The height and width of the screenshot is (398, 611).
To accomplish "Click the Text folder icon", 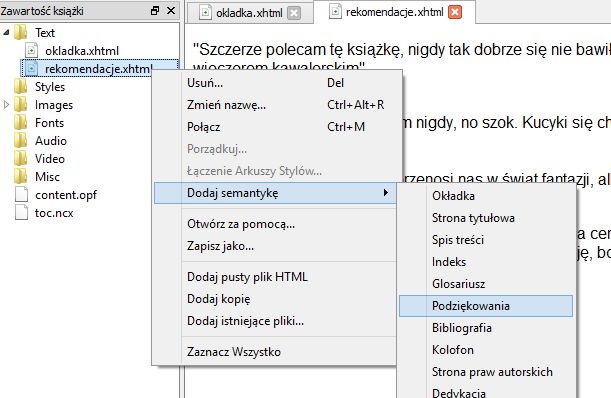I will pos(21,32).
